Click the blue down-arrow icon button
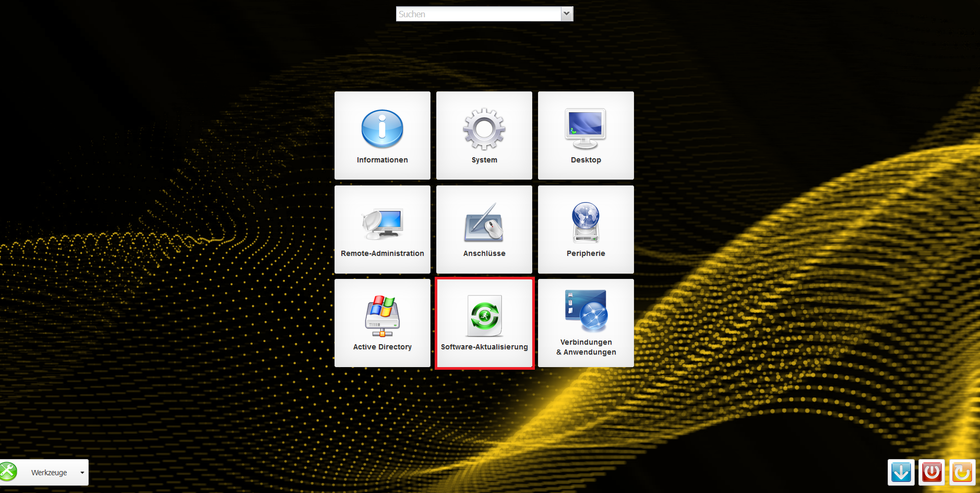Screen dimensions: 980x493 901,472
